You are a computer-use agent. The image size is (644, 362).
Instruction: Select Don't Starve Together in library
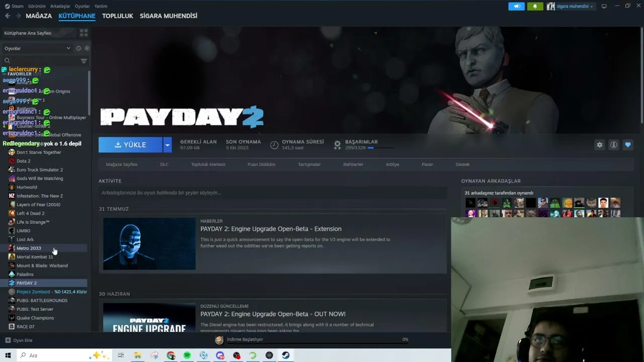coord(39,152)
